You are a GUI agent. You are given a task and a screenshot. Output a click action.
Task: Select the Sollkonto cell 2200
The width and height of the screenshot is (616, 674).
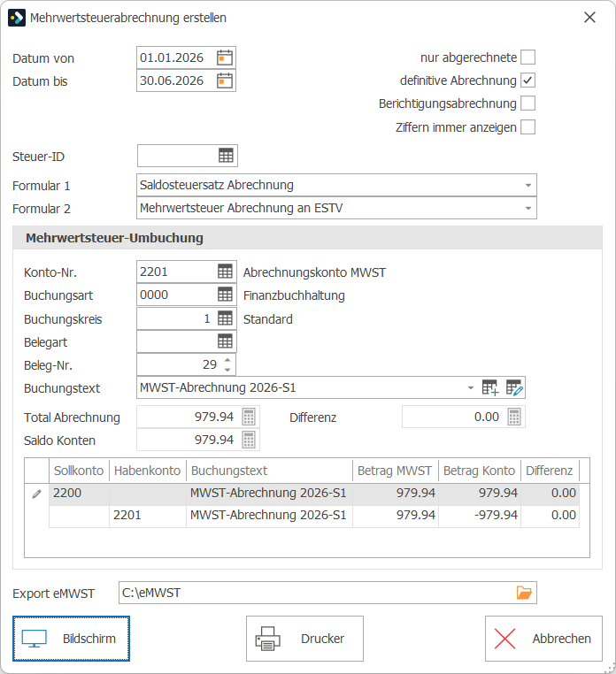tap(79, 493)
